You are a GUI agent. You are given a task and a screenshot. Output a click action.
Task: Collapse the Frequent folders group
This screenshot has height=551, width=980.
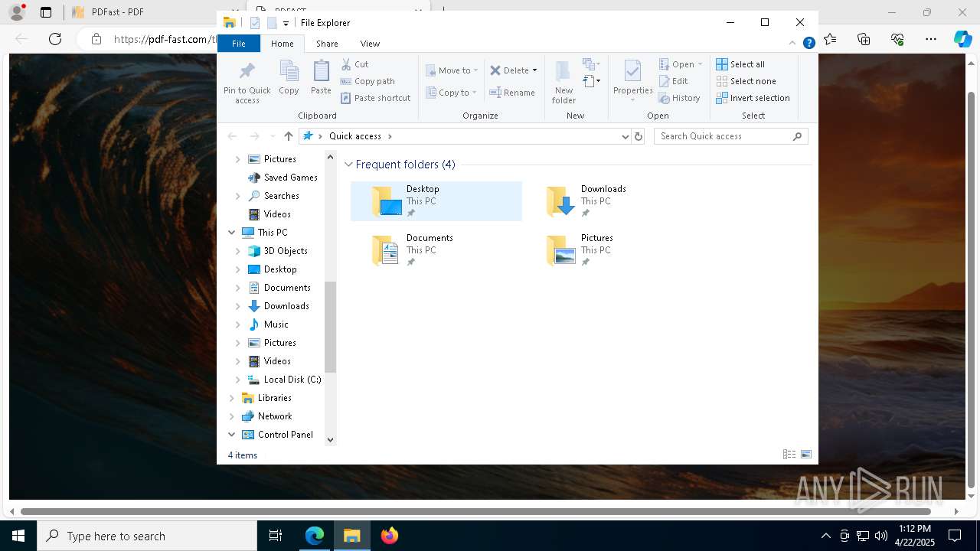349,165
